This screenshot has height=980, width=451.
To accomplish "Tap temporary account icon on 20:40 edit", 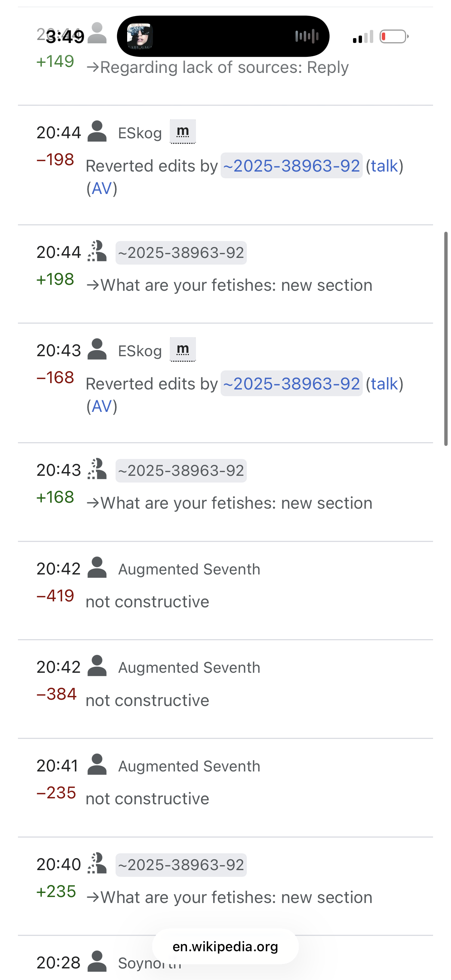I will click(97, 863).
